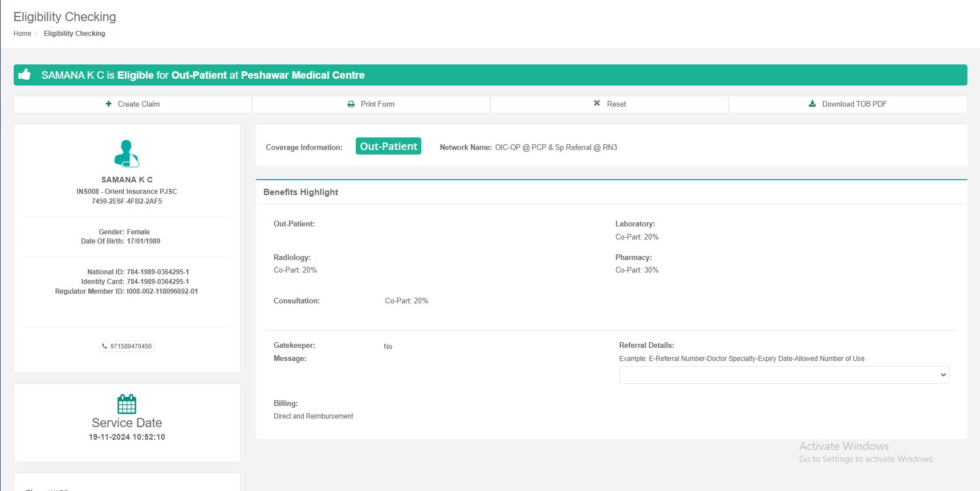Click the Benefits Highlight panel header

300,192
